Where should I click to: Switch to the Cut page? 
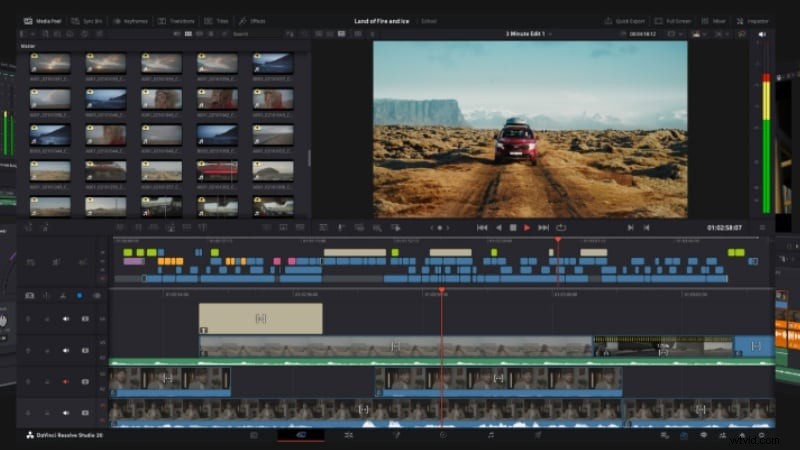[301, 435]
